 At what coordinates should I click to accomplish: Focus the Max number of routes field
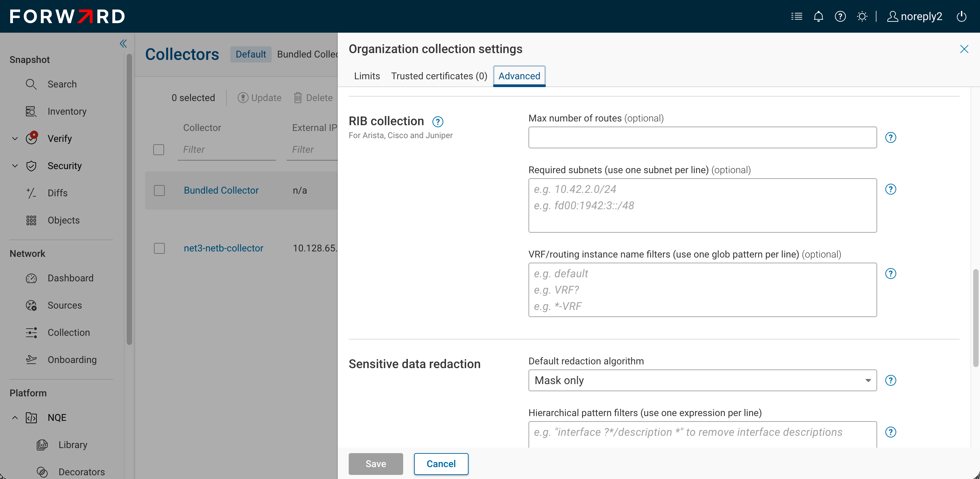point(702,137)
